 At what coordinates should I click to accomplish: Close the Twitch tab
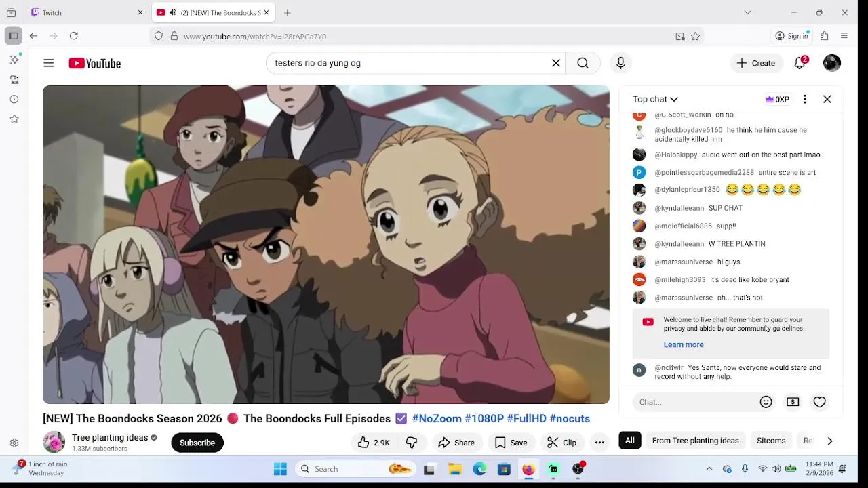point(140,12)
